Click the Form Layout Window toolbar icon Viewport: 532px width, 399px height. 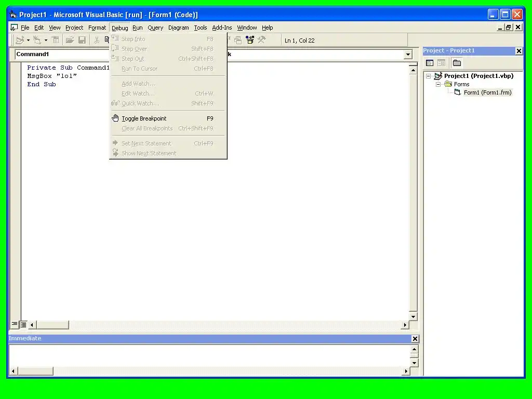click(x=238, y=40)
